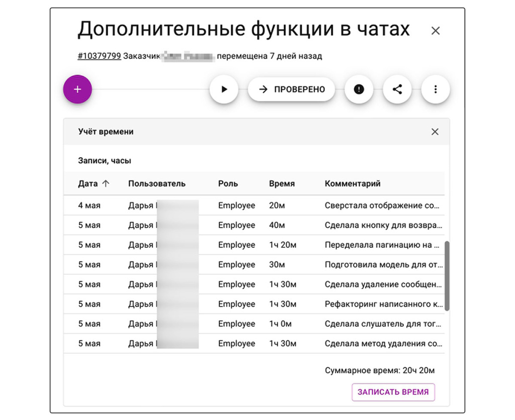Select the Переделала пагинацию entry row
This screenshot has width=515, height=420.
[251, 245]
